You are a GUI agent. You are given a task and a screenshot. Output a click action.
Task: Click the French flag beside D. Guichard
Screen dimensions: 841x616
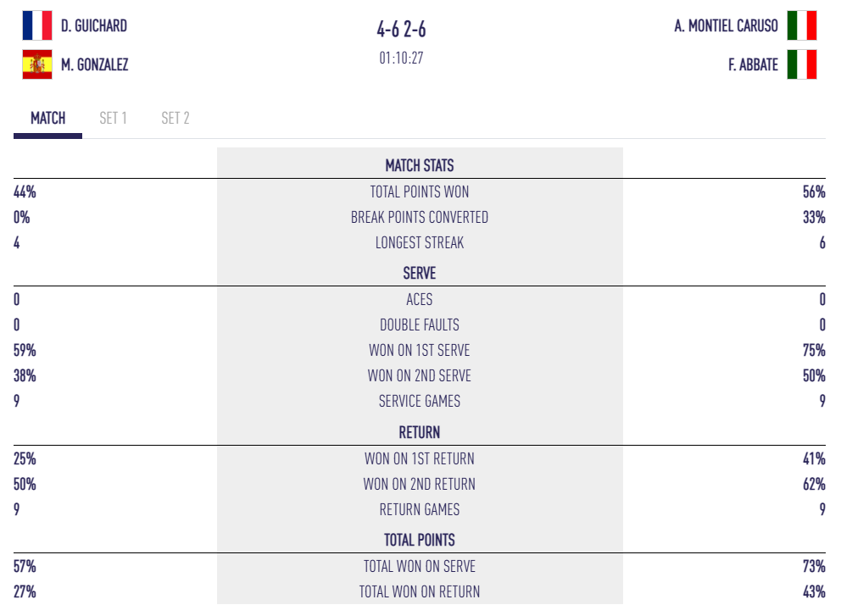(x=37, y=25)
